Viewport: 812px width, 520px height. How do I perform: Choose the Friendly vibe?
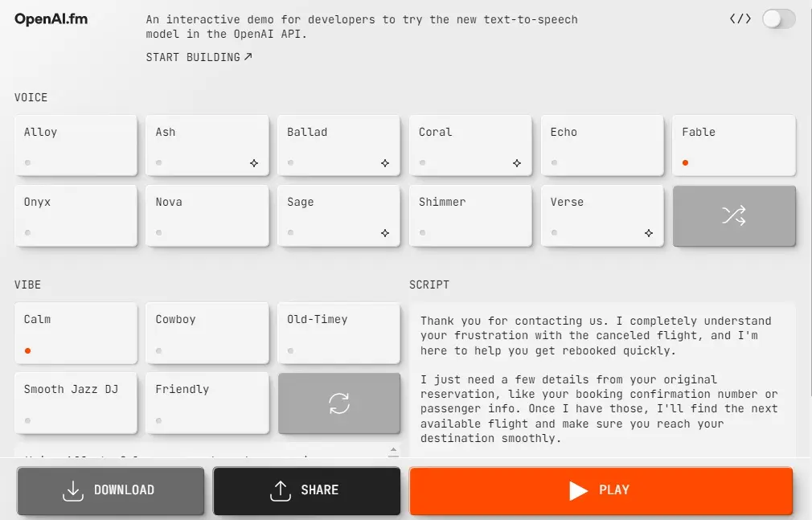click(207, 403)
